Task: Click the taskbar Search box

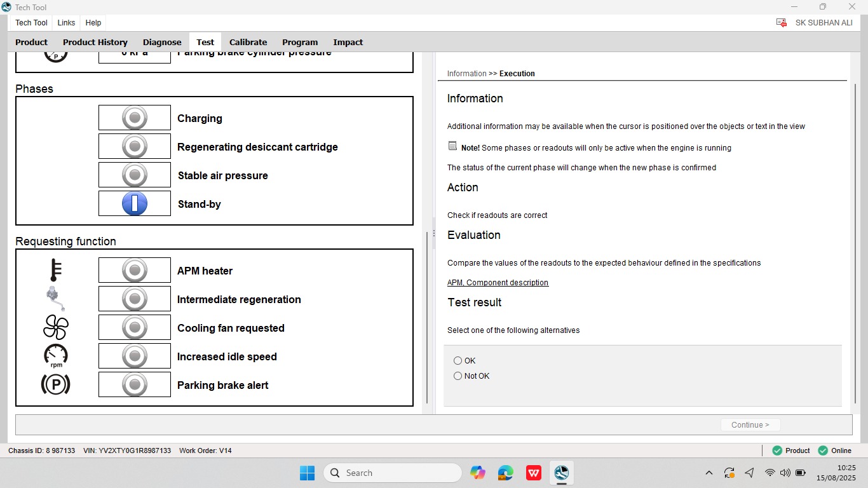Action: 393,473
